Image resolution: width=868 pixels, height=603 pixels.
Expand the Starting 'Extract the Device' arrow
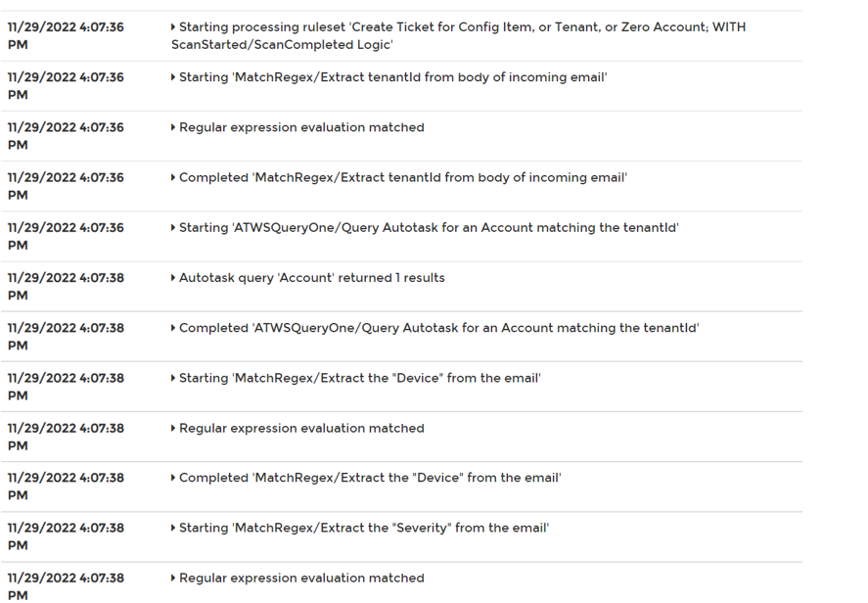pyautogui.click(x=174, y=378)
